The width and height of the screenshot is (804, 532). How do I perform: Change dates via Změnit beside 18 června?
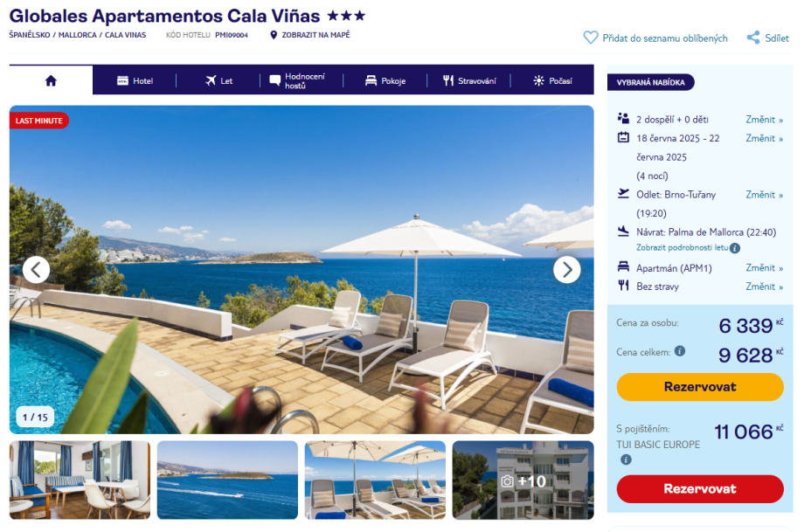(x=764, y=138)
